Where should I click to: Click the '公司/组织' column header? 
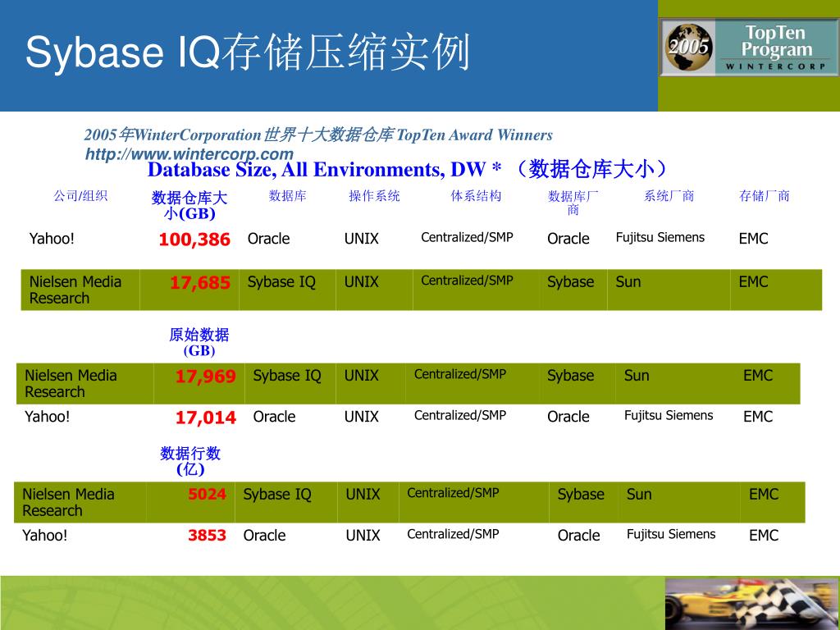(x=80, y=195)
